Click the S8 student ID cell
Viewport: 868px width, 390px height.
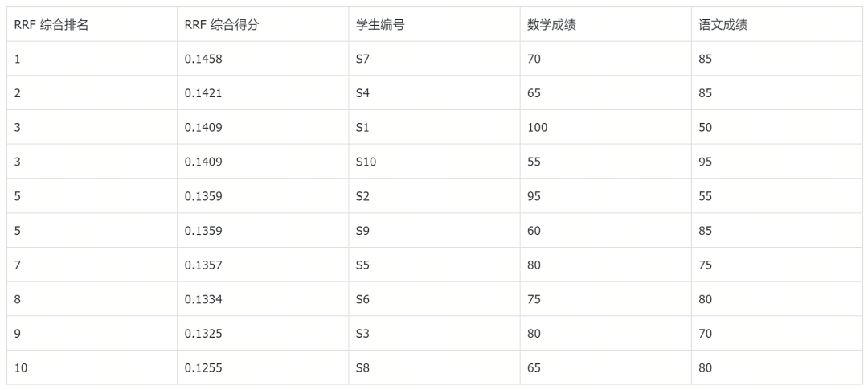(x=363, y=368)
